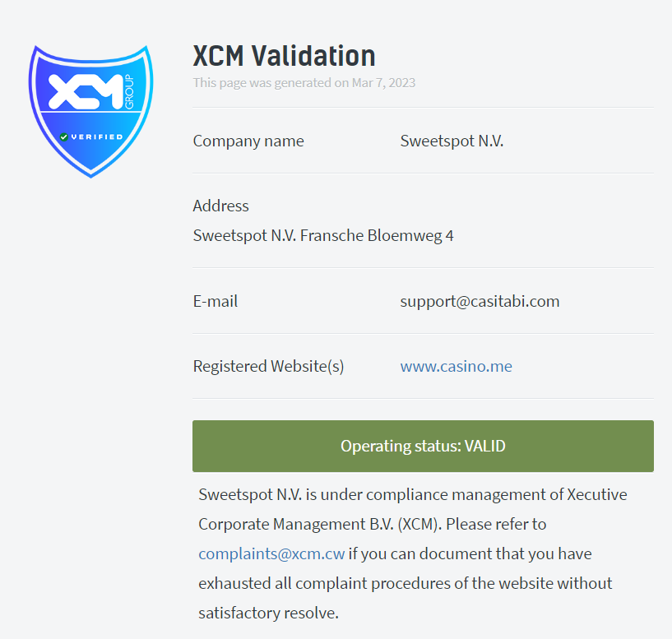Click the Company name label
The image size is (672, 639).
pyautogui.click(x=248, y=141)
